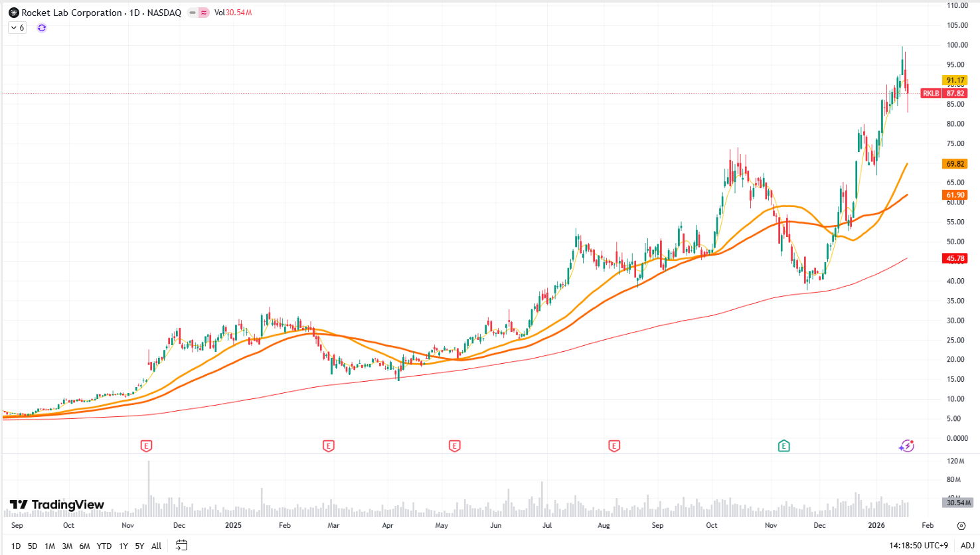Select the 1D time range
The height and width of the screenshot is (555, 980).
16,546
